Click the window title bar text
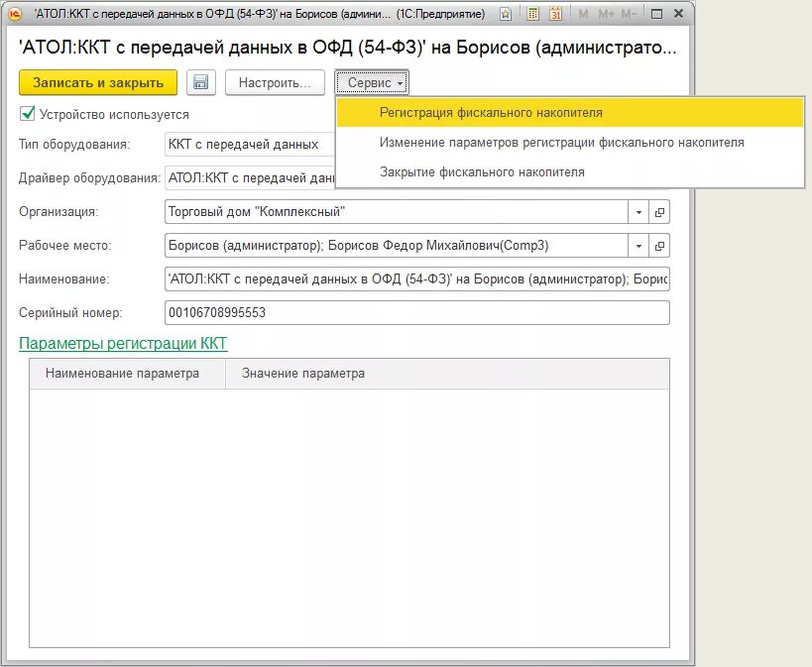Viewport: 812px width, 667px height. 260,14
